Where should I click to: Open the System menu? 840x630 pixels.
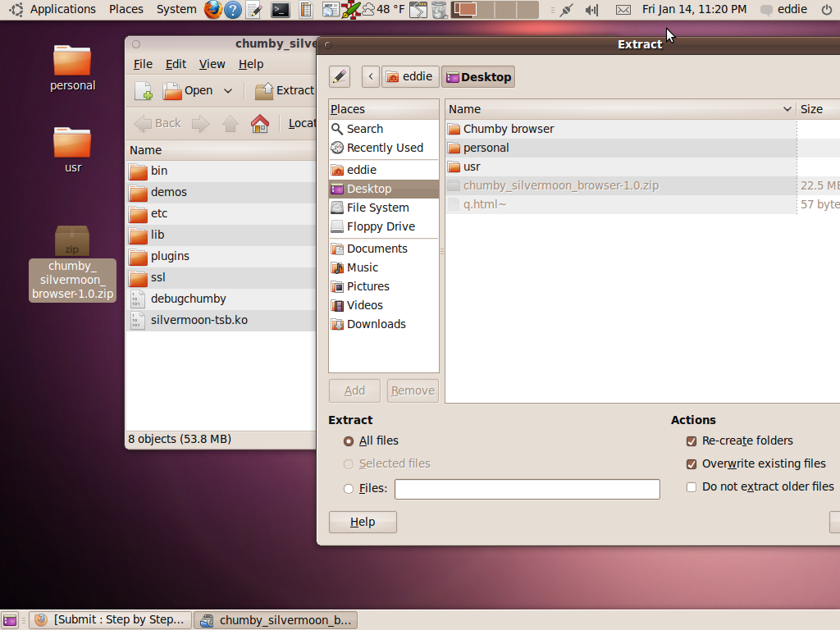point(176,9)
